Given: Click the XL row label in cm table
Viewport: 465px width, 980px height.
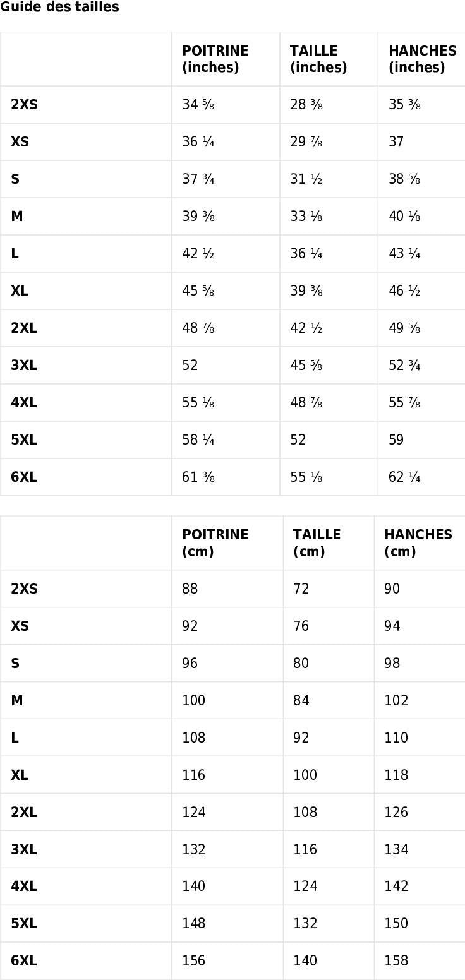Looking at the screenshot, I should [20, 775].
